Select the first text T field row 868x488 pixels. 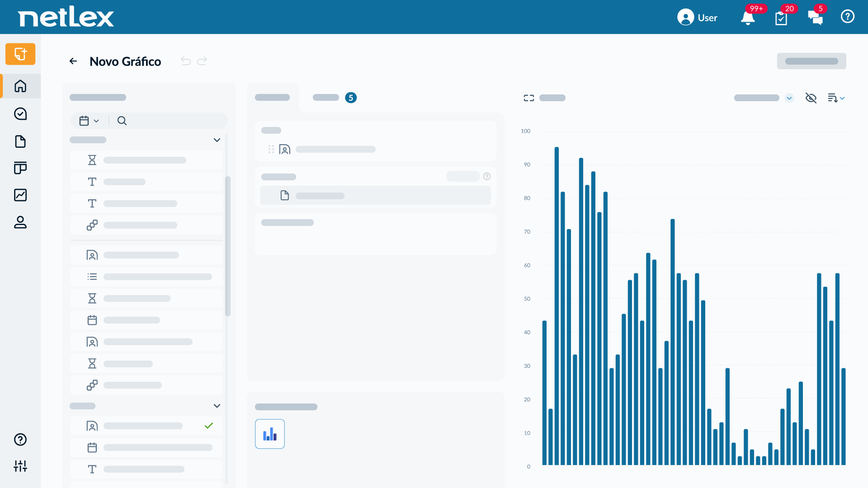146,182
